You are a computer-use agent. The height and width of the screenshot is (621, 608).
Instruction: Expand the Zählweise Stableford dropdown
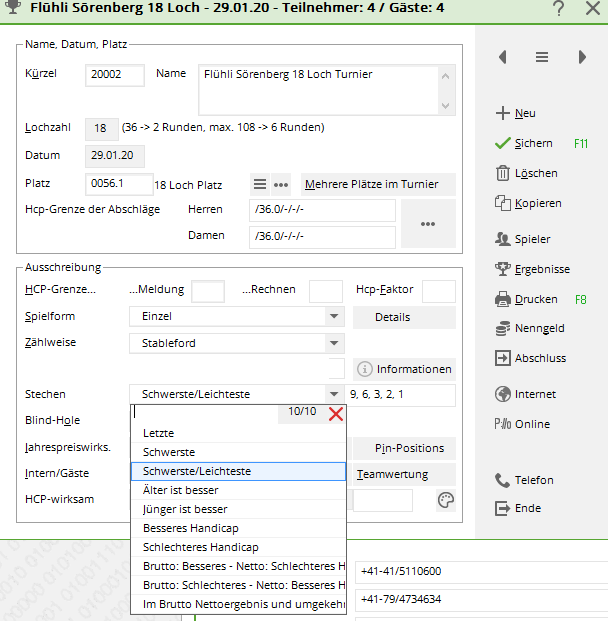(x=334, y=343)
